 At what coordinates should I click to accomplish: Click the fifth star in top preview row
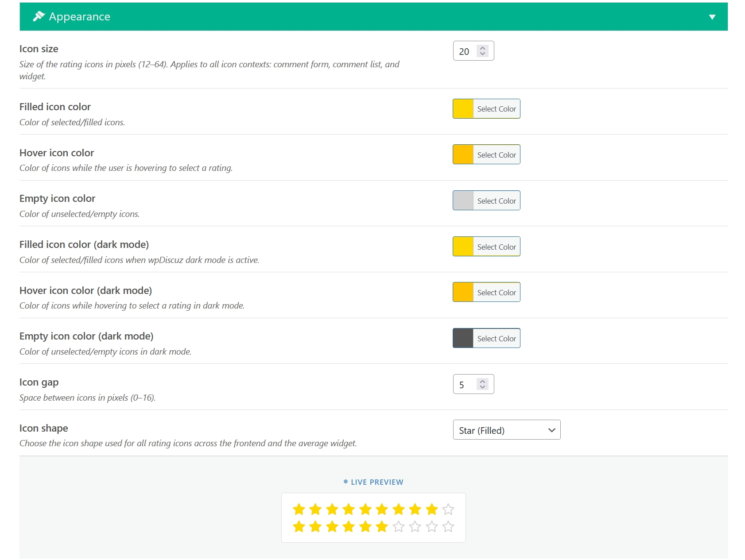(x=365, y=510)
